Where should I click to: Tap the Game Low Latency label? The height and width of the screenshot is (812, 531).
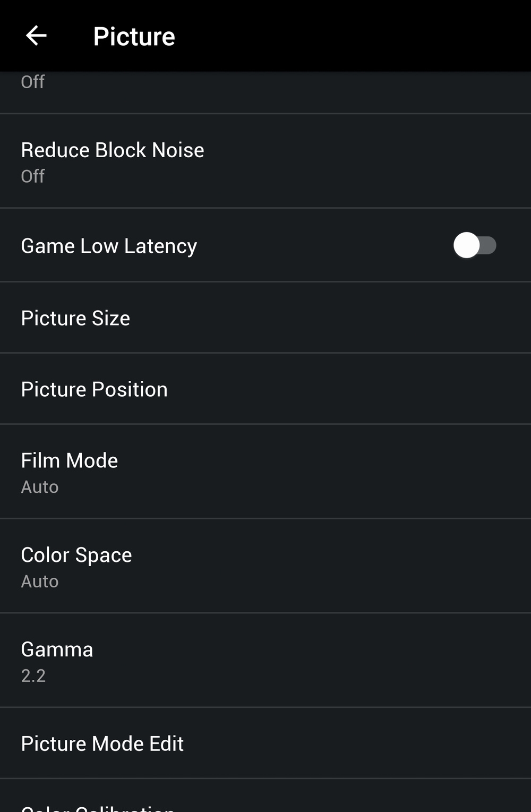point(109,246)
